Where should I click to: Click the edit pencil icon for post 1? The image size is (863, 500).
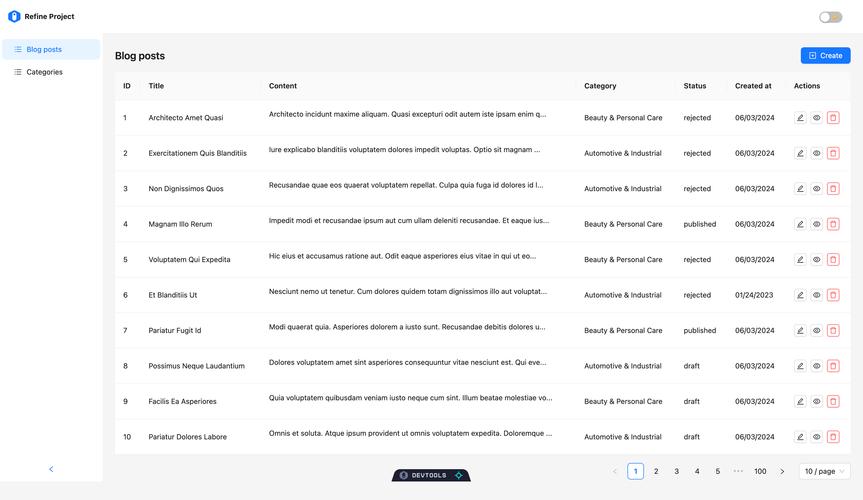(800, 118)
